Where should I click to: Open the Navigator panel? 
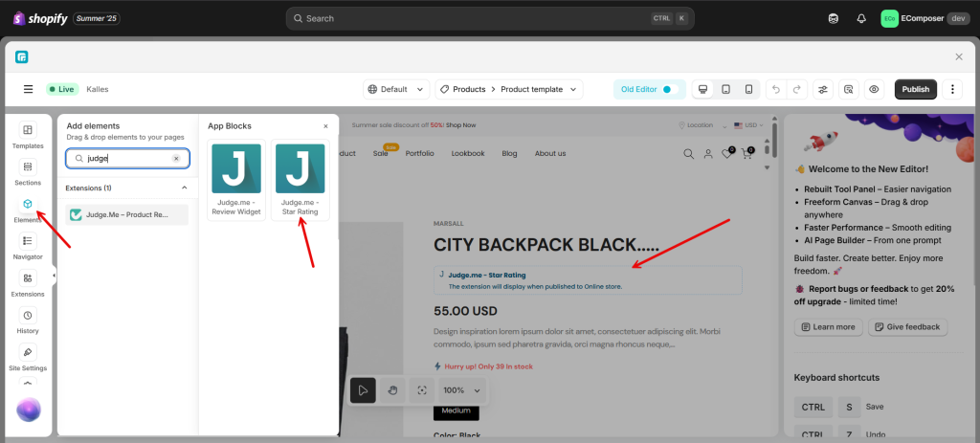(28, 247)
